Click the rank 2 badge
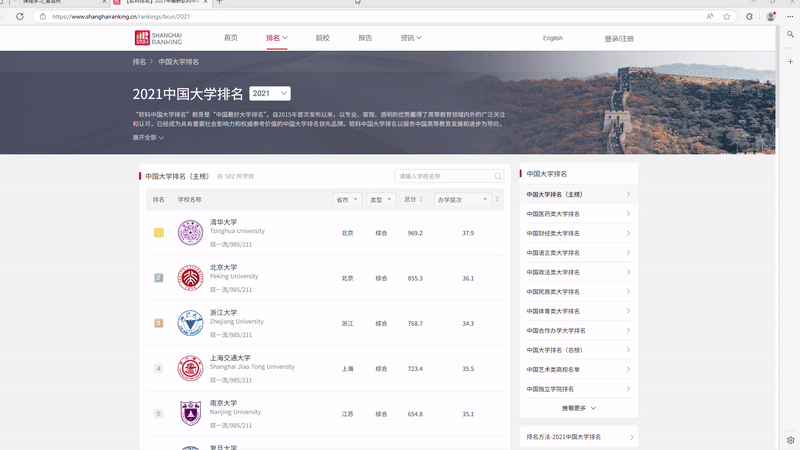Screen dimensions: 800x450 (x=159, y=278)
